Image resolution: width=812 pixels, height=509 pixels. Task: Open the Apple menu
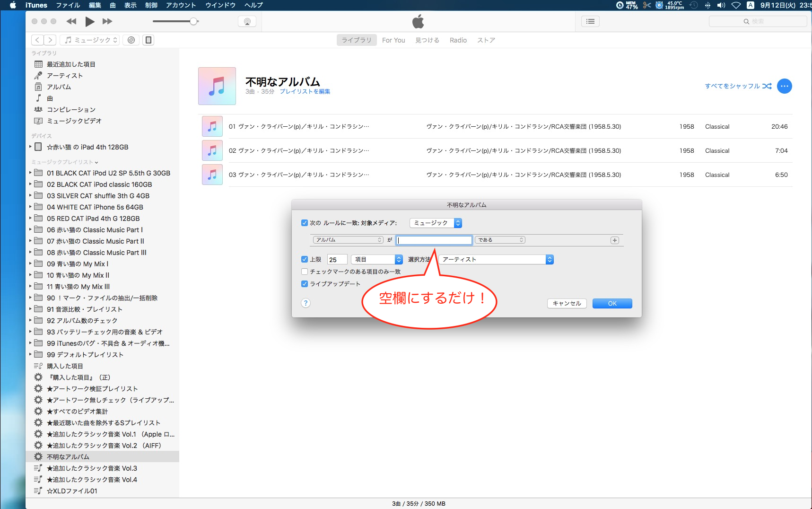(x=13, y=5)
